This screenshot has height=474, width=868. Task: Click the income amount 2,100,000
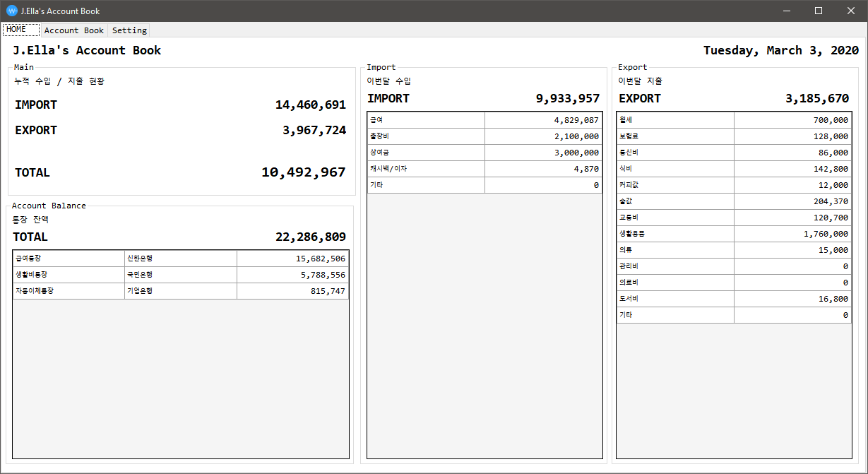543,136
